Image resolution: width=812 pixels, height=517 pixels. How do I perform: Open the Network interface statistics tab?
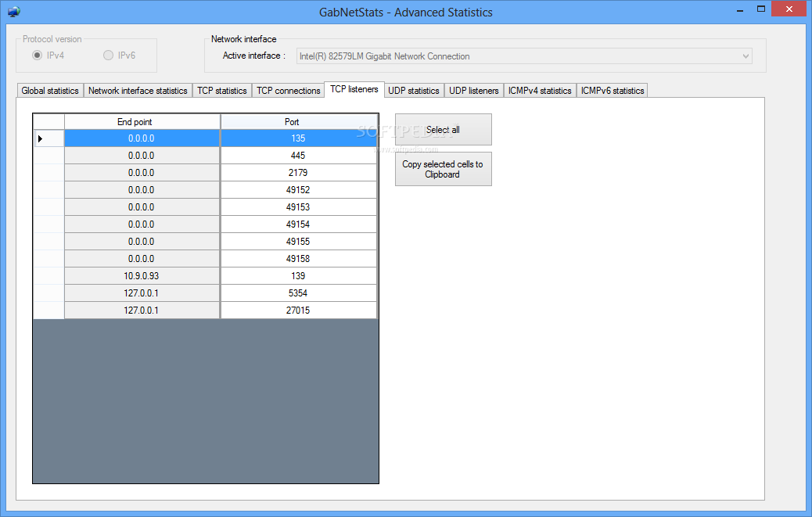[x=138, y=91]
